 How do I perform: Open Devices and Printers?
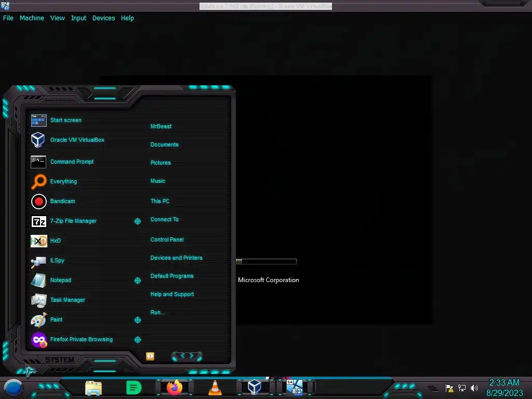tap(177, 258)
